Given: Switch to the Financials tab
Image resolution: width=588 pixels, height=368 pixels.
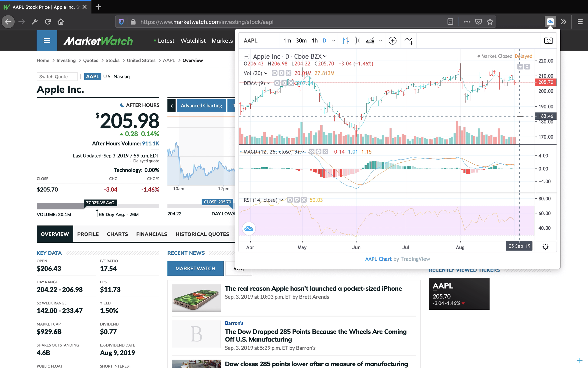Looking at the screenshot, I should [x=152, y=234].
